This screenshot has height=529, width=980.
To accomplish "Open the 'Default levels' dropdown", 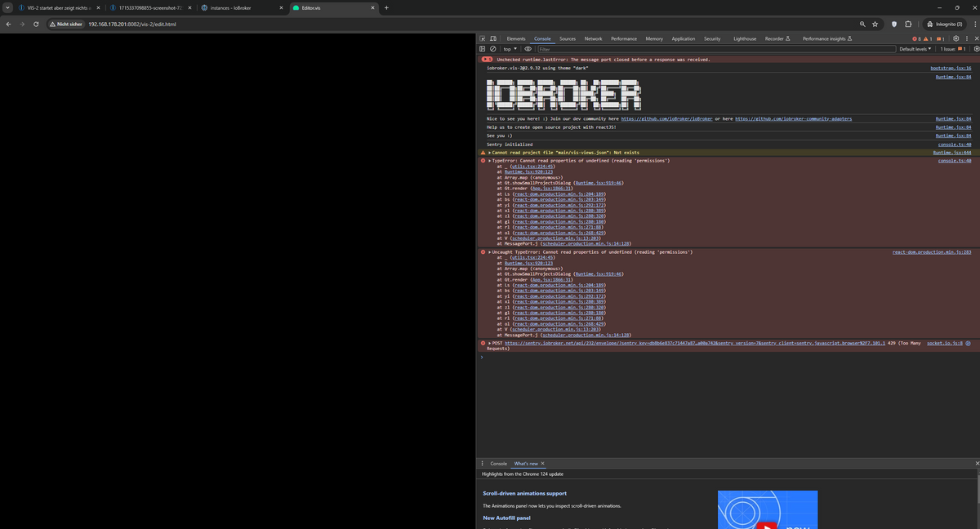I will tap(914, 49).
